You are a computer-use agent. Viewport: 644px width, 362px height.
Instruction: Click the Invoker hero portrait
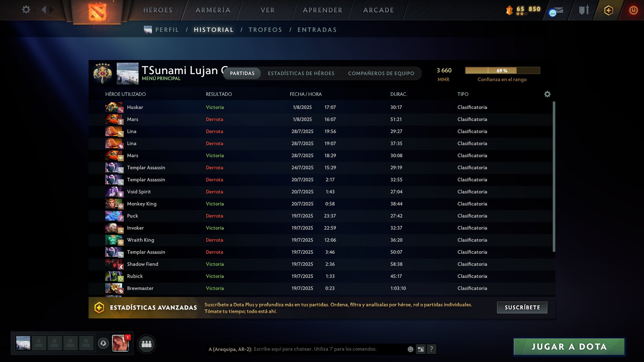coord(114,228)
